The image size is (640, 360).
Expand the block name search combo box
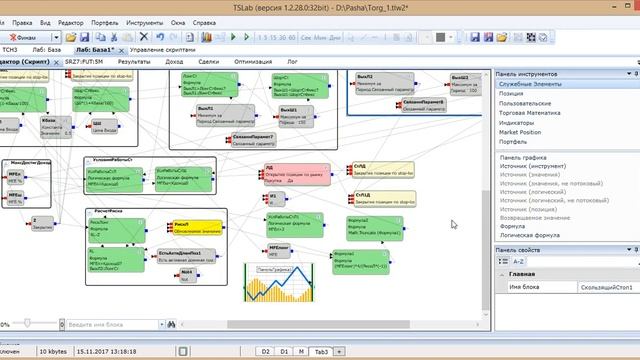click(162, 324)
